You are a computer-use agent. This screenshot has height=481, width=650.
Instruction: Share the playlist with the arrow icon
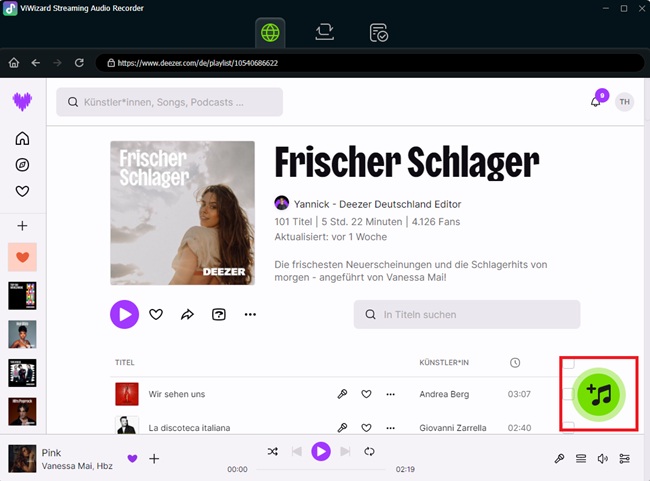coord(187,314)
